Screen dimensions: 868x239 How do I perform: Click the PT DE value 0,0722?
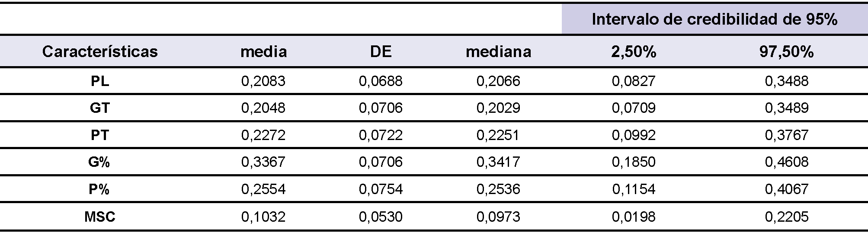[381, 135]
